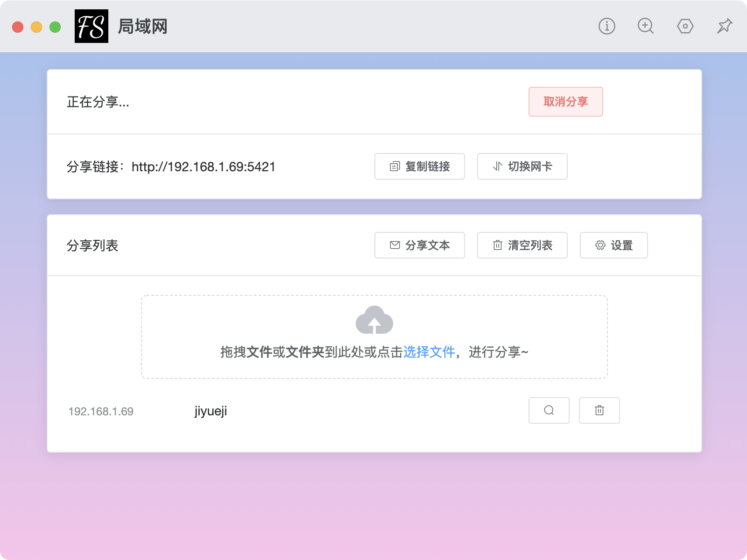Maximize the window with green button
The width and height of the screenshot is (747, 560).
pos(55,27)
